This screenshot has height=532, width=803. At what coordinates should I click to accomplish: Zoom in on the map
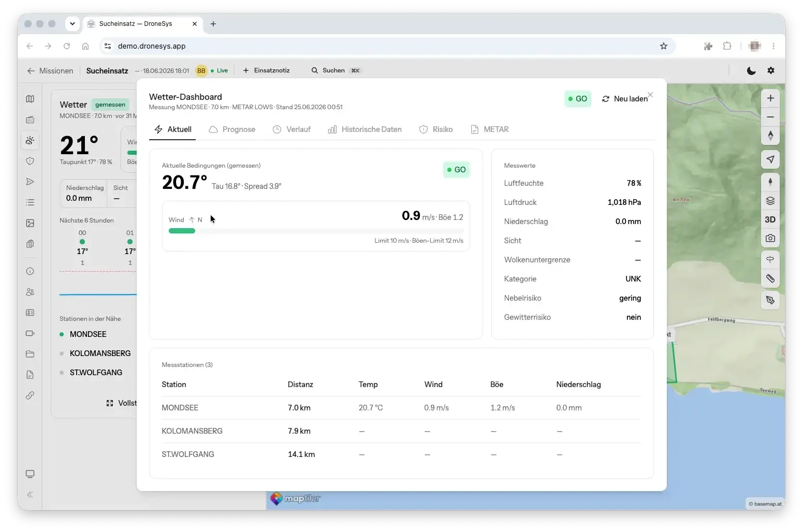click(770, 98)
